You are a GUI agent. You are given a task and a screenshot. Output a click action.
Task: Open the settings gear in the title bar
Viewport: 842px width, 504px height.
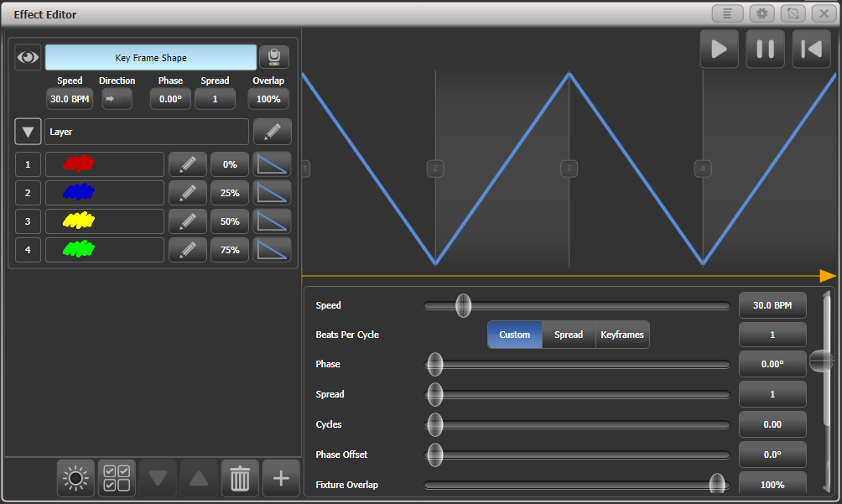(x=761, y=13)
